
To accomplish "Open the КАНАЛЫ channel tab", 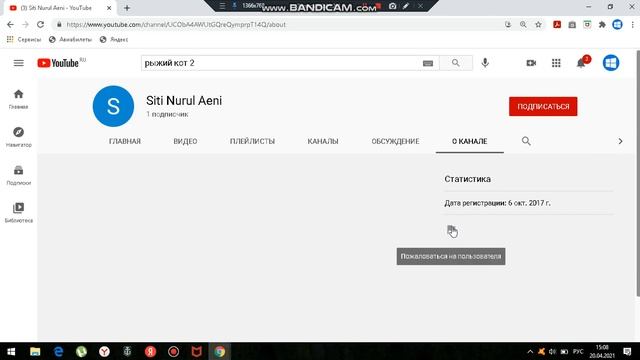I will (323, 141).
